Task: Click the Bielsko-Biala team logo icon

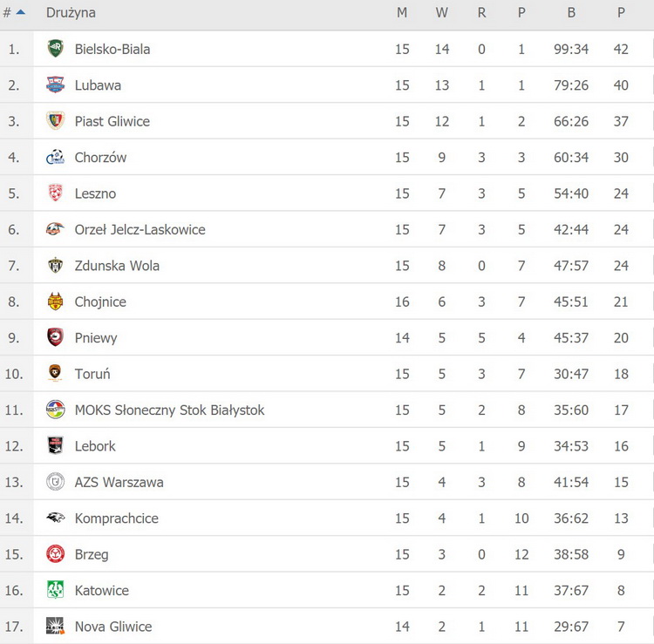Action: point(55,49)
